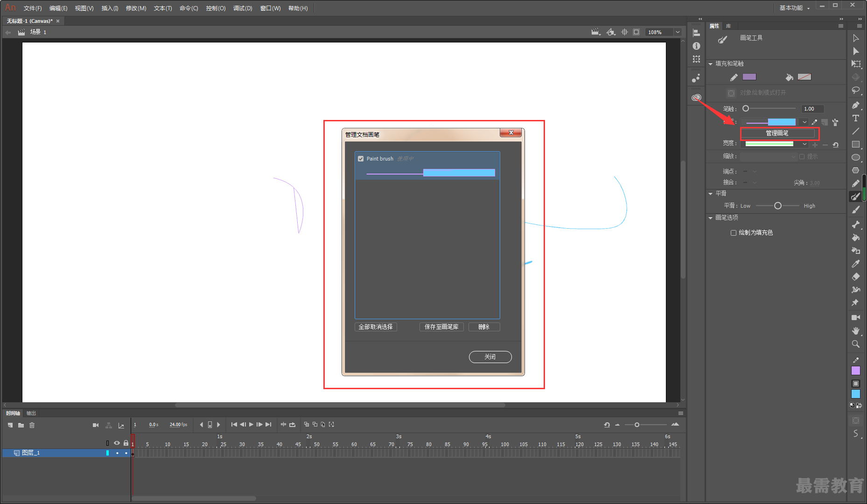Enable the 绘制为填充色 checkbox
The height and width of the screenshot is (504, 867).
coord(734,233)
